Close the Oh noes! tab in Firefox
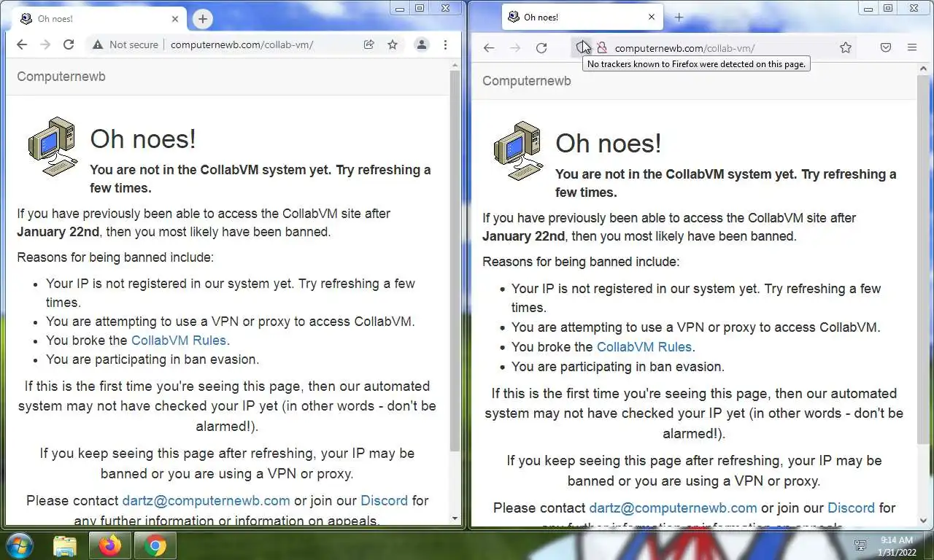Screen dimensions: 934x560 652,17
